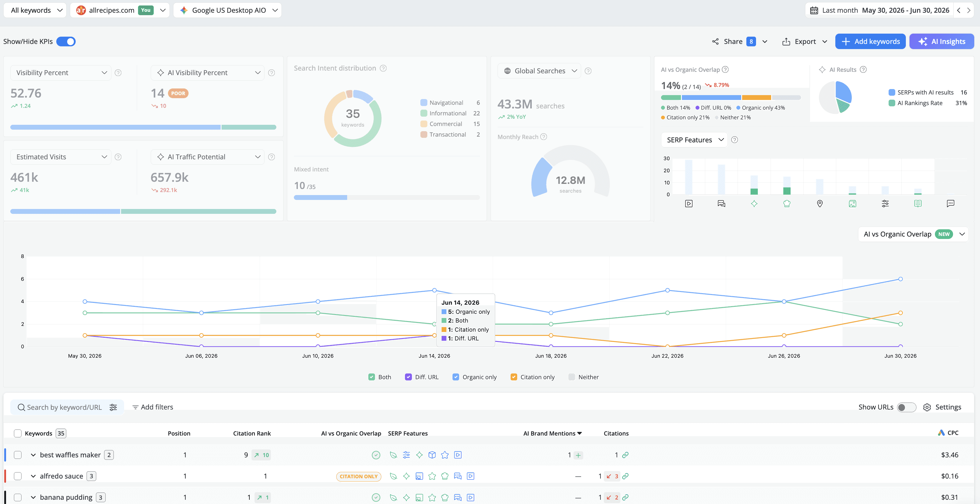Screen dimensions: 980x504
Task: Click the video SERP feature icon under chart
Action: (x=689, y=204)
